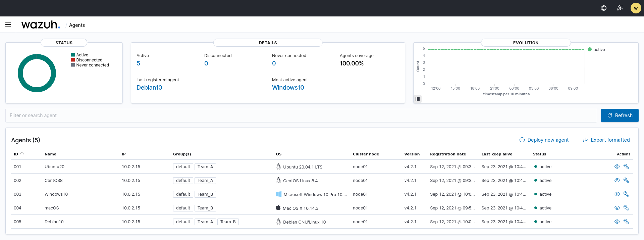Open Windows10 agent configuration wrench icon
Viewport: 644px width, 240px height.
coord(626,194)
